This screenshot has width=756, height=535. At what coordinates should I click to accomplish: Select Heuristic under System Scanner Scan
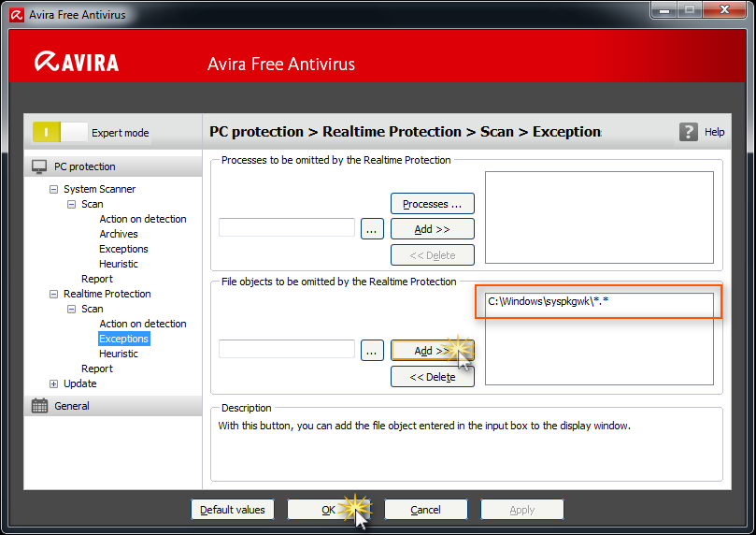[x=119, y=264]
